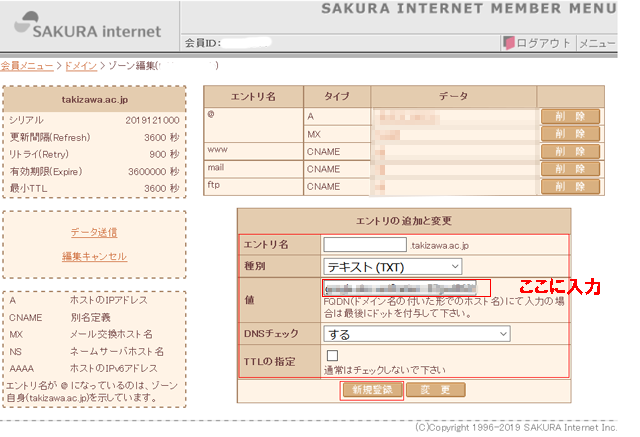Viewport: 640px width, 437px height.
Task: Click the エントリ名 input field
Action: tap(364, 245)
